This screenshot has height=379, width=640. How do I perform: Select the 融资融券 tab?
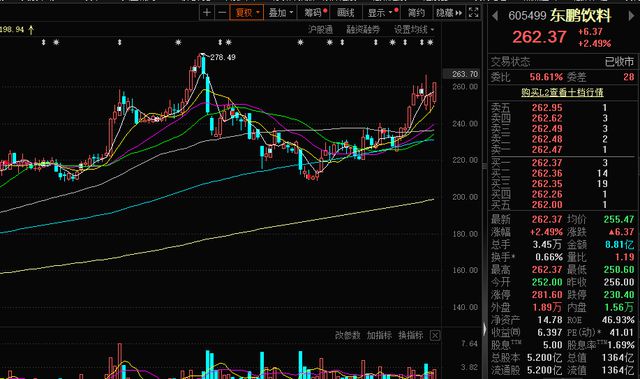363,29
